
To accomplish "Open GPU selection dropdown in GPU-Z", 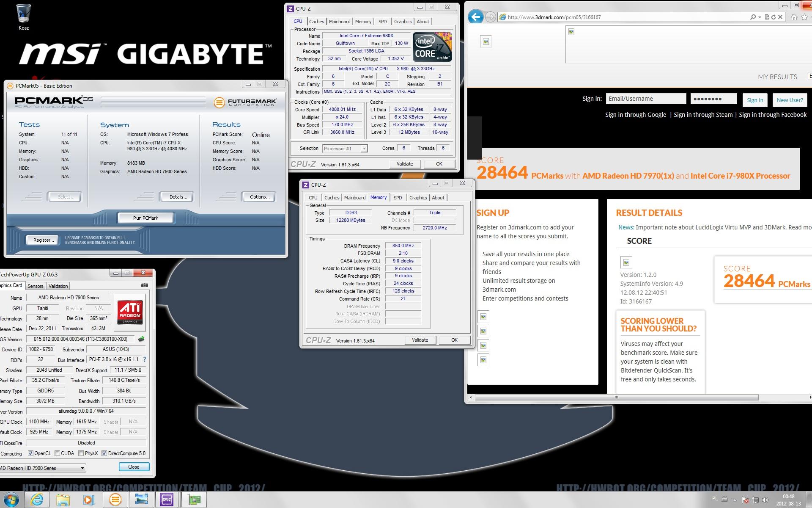I will point(42,468).
